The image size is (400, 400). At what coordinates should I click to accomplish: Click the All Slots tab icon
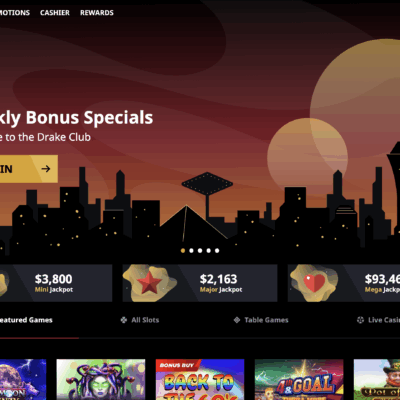pos(124,320)
